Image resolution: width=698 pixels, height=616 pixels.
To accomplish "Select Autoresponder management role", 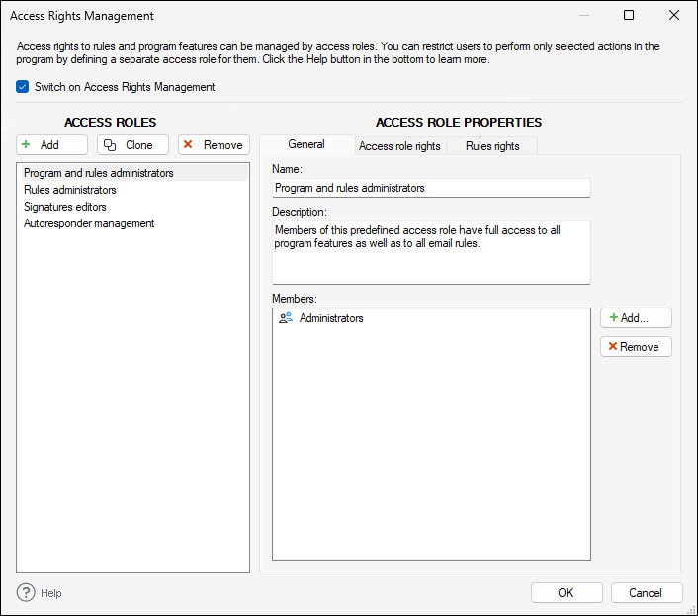I will [x=89, y=223].
